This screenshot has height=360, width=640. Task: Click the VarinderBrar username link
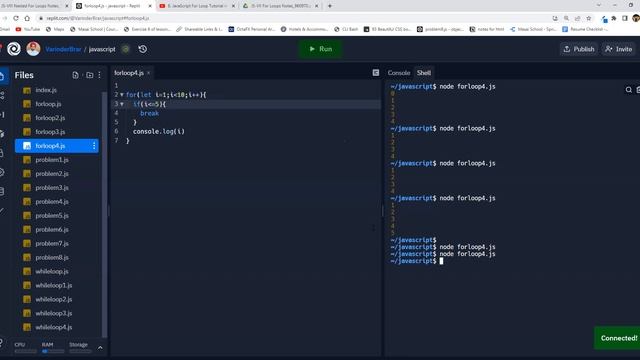tap(63, 49)
